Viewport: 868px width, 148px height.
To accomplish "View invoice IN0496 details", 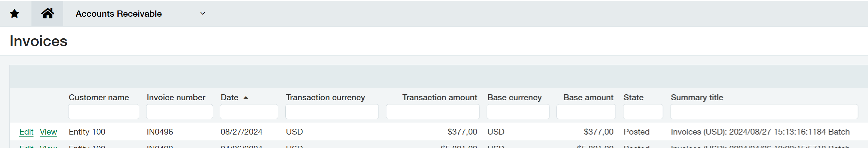I will pos(48,132).
